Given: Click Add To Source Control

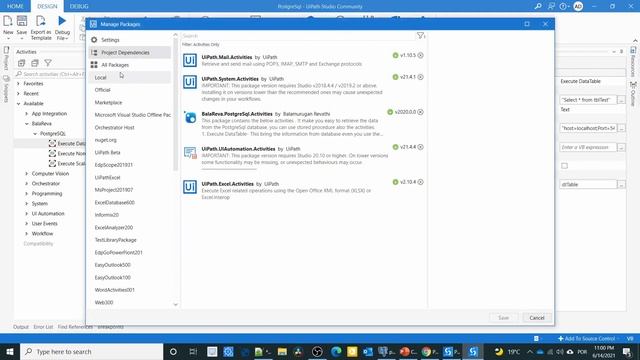Looking at the screenshot, I should point(586,338).
